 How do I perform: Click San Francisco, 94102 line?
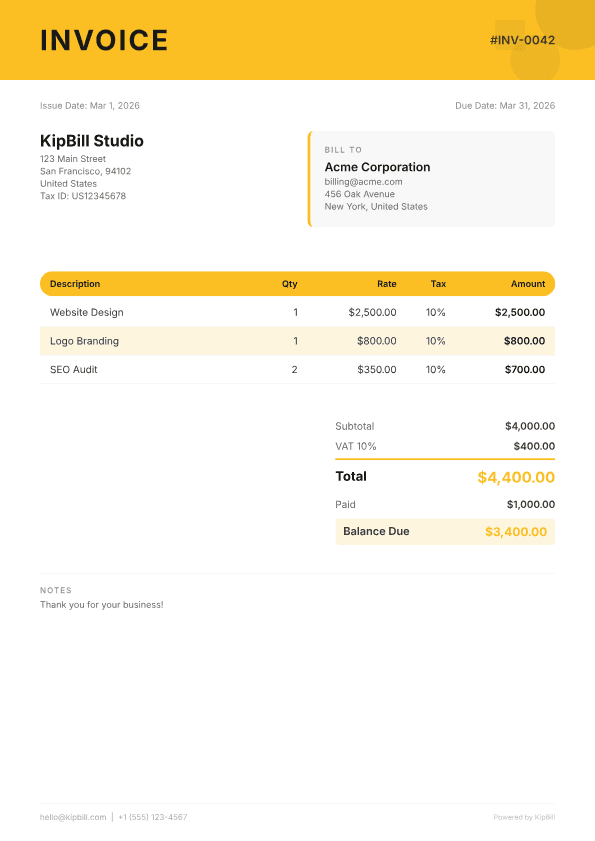[85, 171]
